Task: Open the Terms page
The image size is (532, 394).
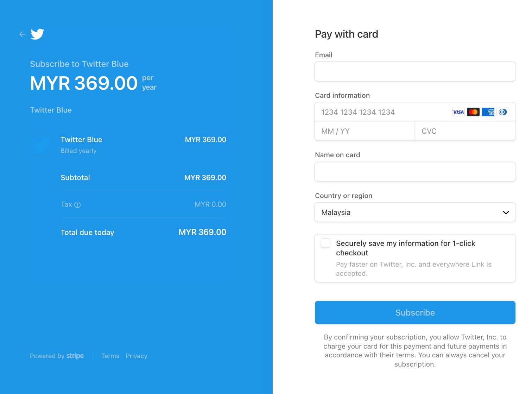Action: (x=110, y=356)
